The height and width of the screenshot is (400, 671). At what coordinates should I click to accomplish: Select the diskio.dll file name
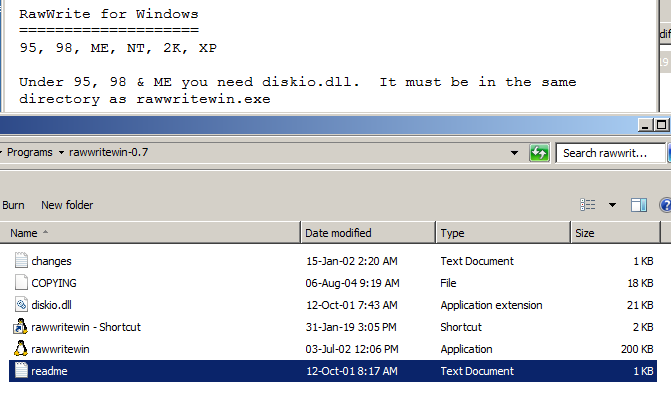pyautogui.click(x=51, y=305)
